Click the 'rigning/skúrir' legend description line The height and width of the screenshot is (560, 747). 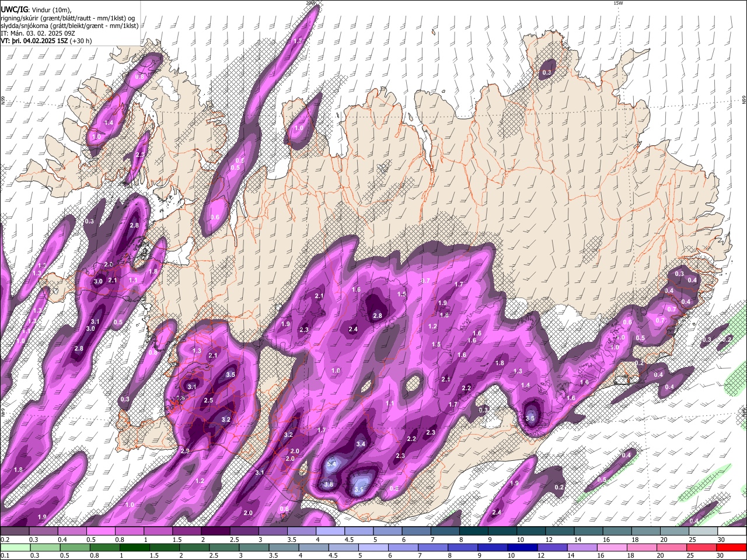click(x=68, y=18)
